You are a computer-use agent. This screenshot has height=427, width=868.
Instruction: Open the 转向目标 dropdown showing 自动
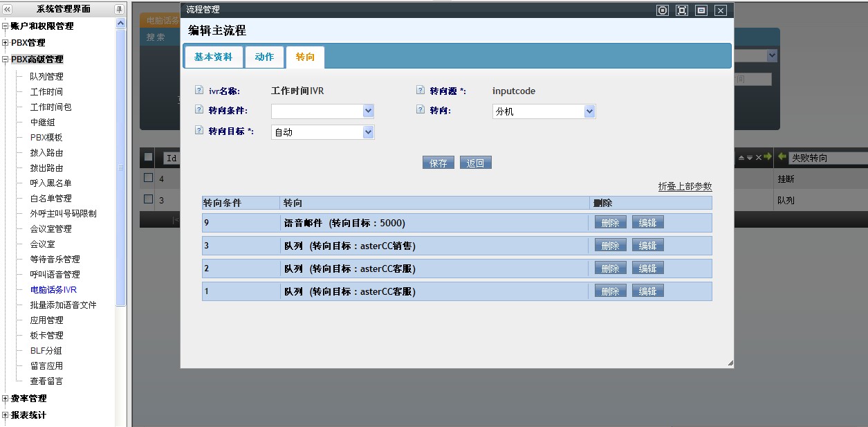click(368, 131)
